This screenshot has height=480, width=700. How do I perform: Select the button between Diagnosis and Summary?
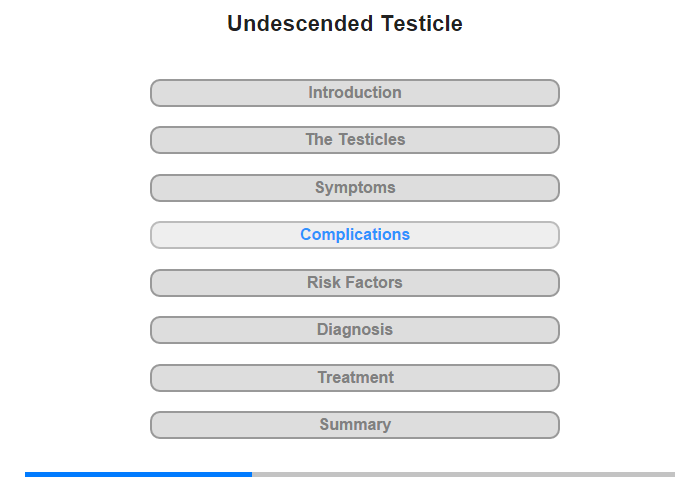click(x=355, y=378)
